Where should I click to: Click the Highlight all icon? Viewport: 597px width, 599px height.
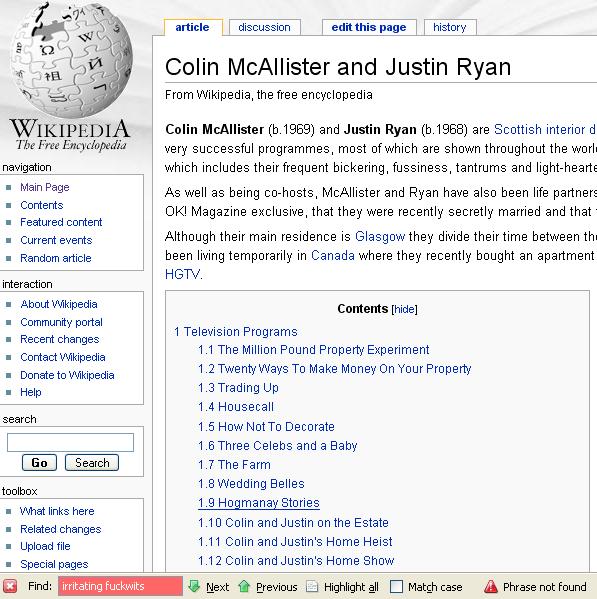pyautogui.click(x=312, y=586)
